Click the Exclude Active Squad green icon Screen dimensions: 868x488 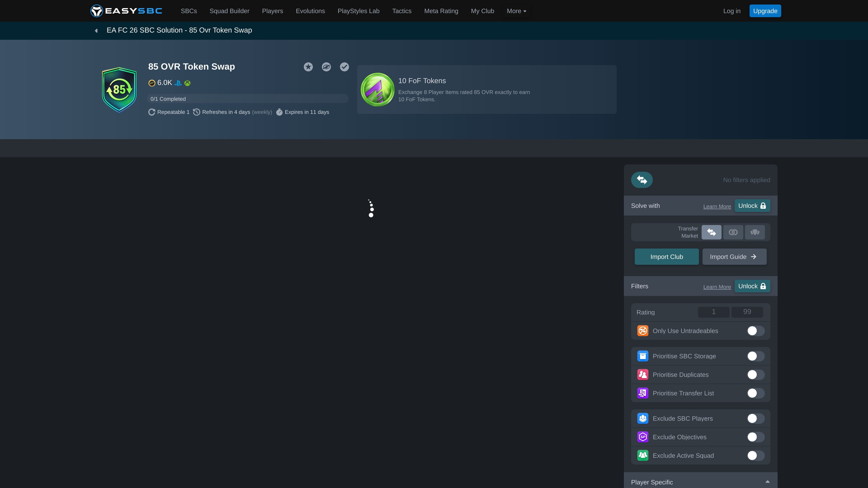[x=643, y=455]
